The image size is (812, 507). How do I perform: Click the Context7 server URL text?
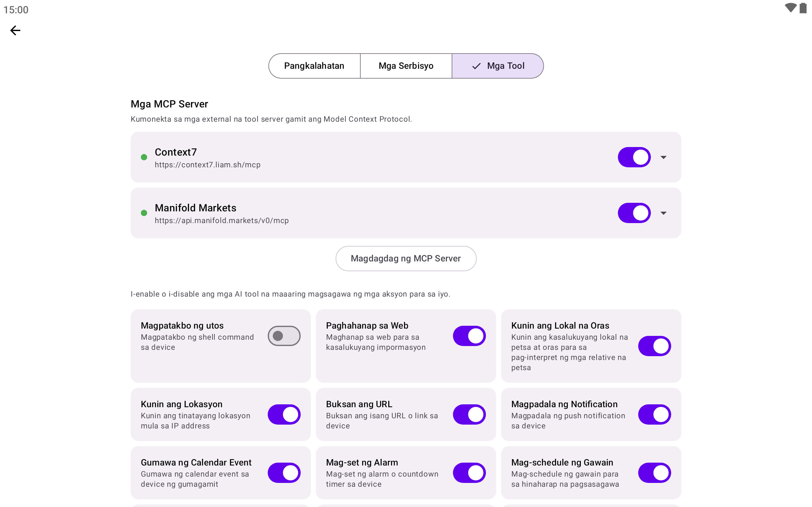coord(207,165)
